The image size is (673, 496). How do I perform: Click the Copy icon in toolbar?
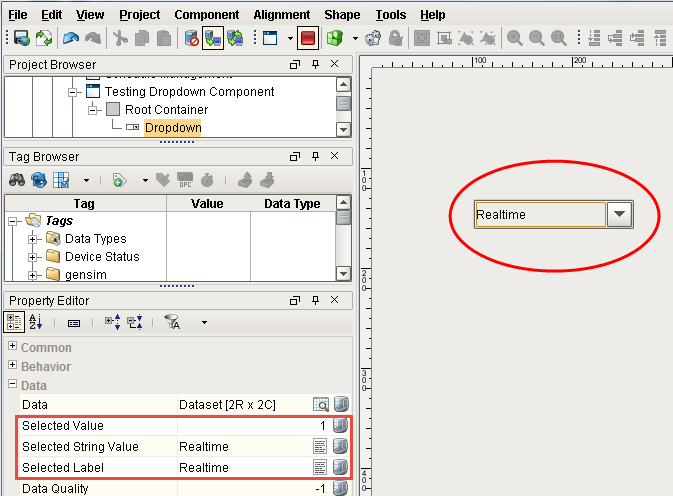click(142, 38)
